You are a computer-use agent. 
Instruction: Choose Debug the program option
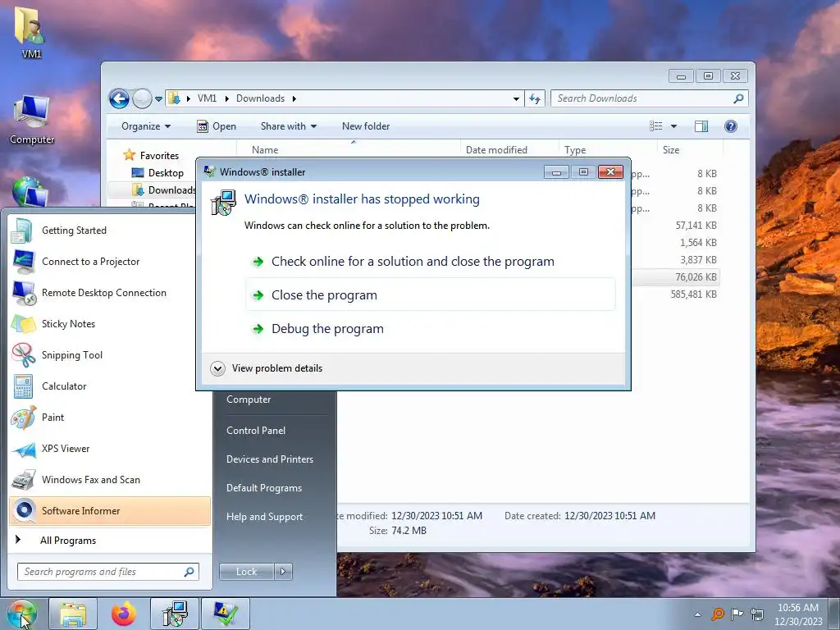click(x=430, y=328)
